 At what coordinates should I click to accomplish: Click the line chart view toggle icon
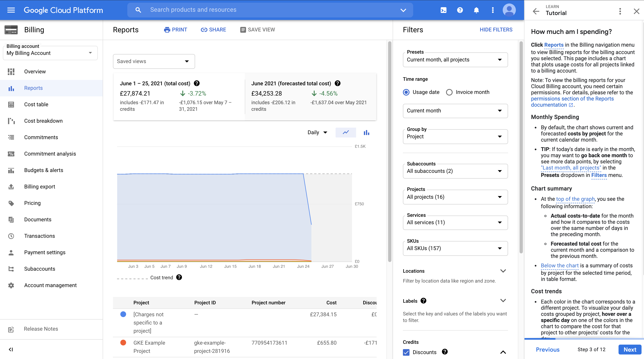345,132
